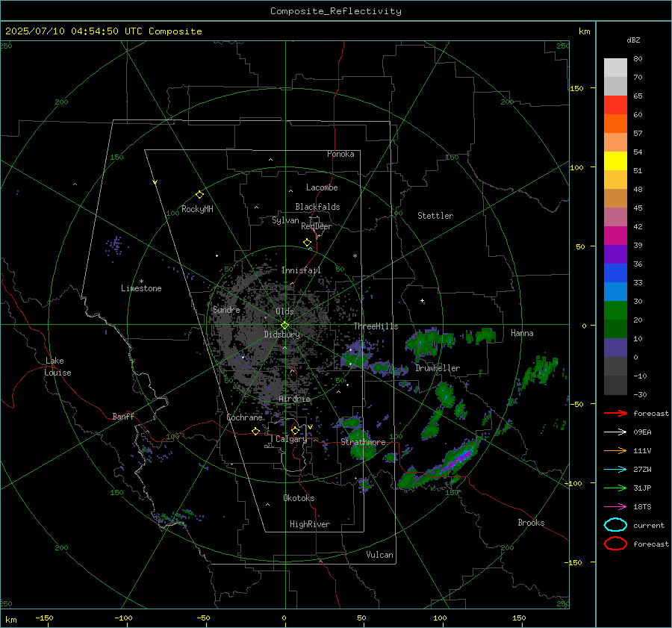Click the Vulcan city label
The width and height of the screenshot is (672, 628).
pos(379,555)
